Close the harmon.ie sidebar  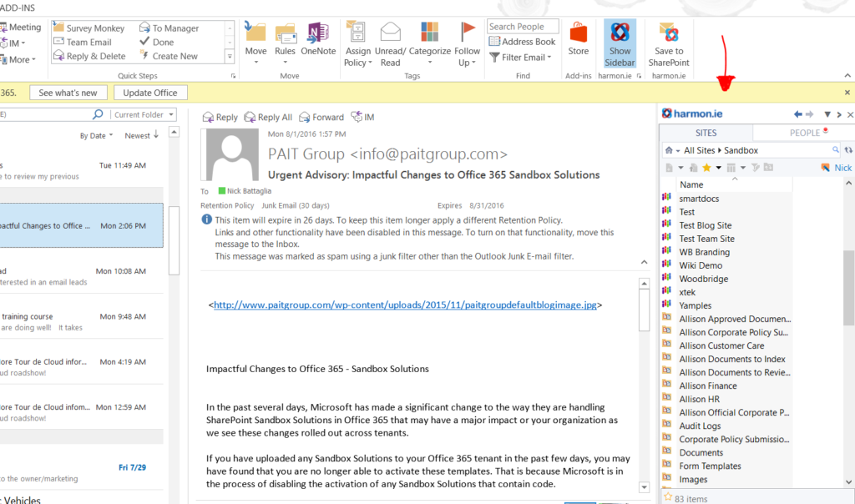(849, 114)
